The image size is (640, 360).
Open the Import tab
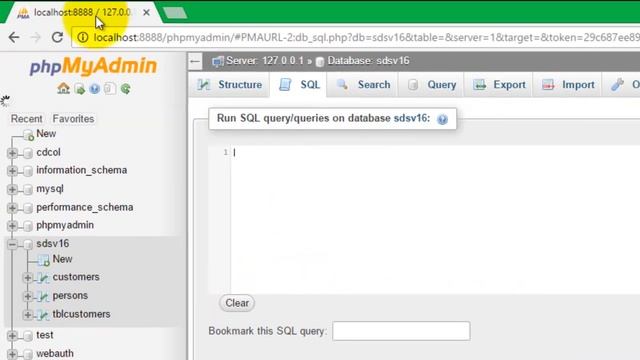(x=567, y=84)
